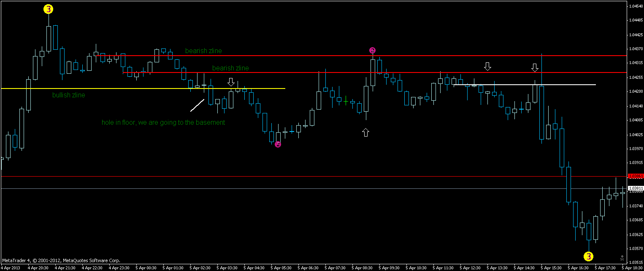Select the down arrow above 5 Apr 13:30
Viewport: 644px width, 271px height.
click(488, 67)
